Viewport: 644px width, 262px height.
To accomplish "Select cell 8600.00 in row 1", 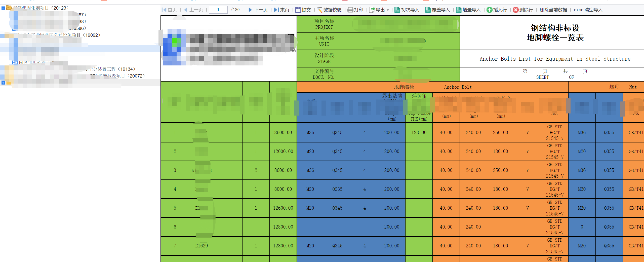I will (x=283, y=133).
